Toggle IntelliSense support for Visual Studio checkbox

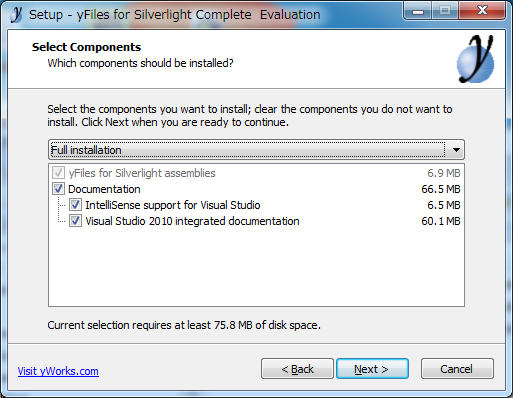(x=75, y=205)
